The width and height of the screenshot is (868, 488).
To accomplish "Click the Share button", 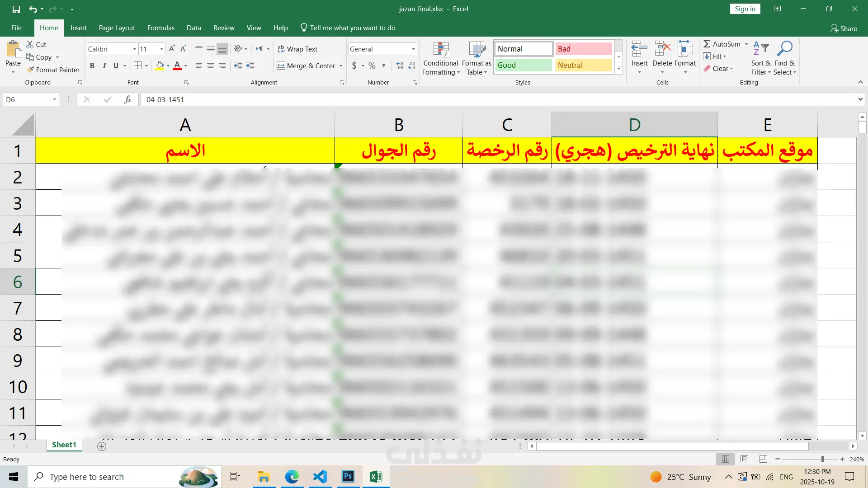I will tap(844, 28).
